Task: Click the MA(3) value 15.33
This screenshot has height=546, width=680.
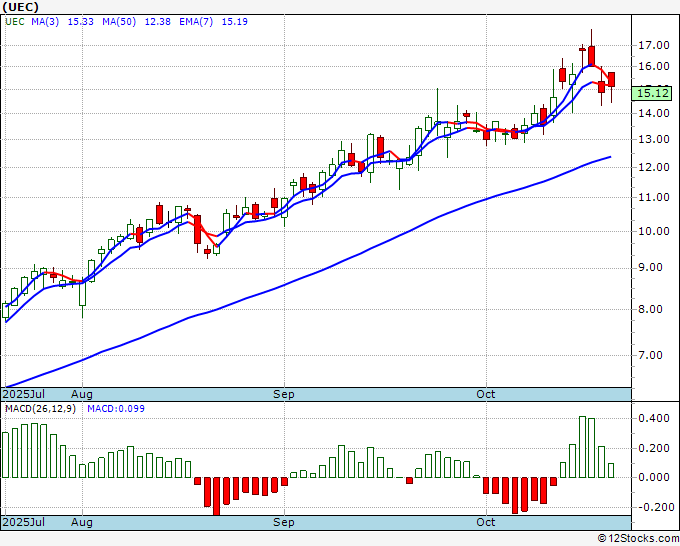Action: pos(81,22)
